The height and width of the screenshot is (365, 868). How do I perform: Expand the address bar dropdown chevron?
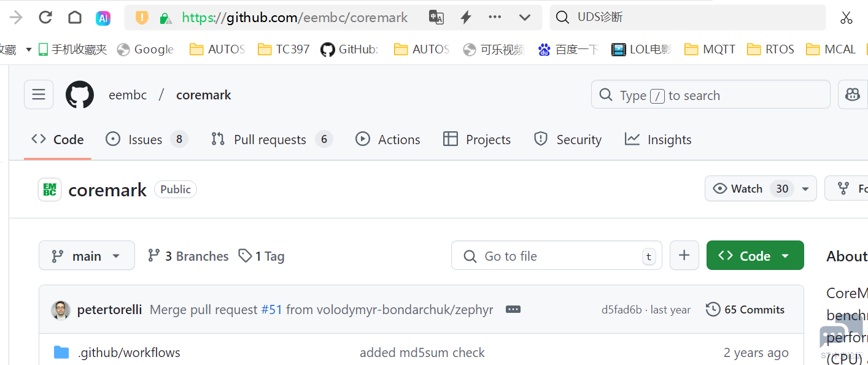tap(525, 17)
